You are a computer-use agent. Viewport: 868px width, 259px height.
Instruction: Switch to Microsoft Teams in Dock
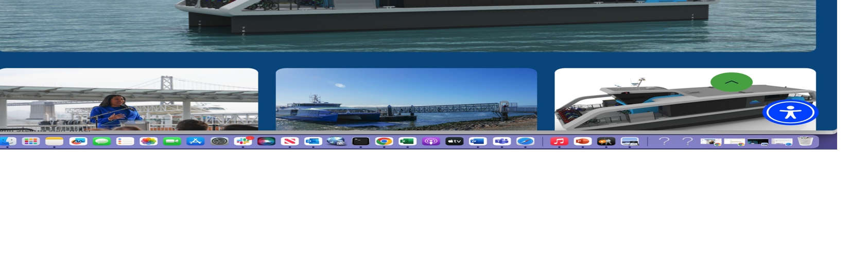pos(502,141)
